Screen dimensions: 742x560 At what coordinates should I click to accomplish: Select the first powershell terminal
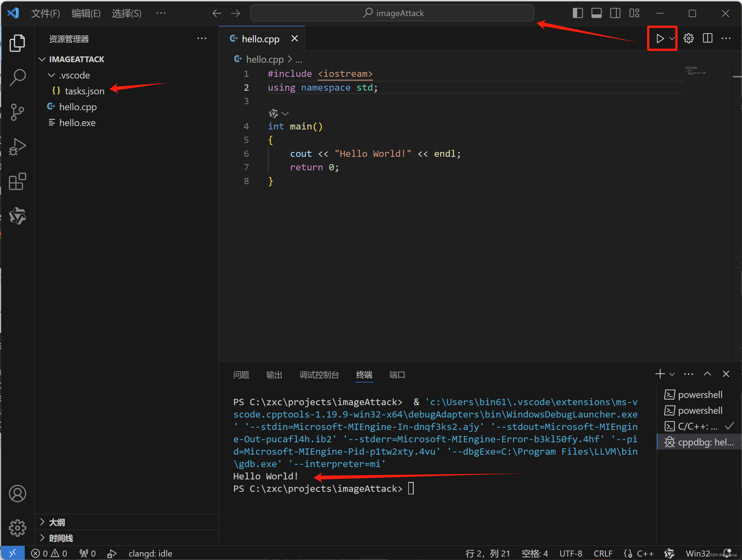click(x=699, y=395)
